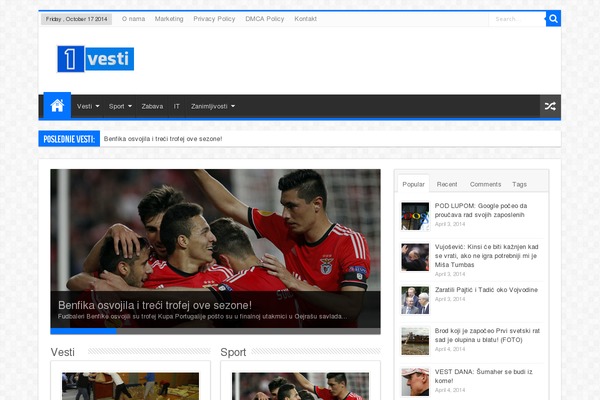Switch to the Comments tab
Screen dimensions: 600x400
485,184
